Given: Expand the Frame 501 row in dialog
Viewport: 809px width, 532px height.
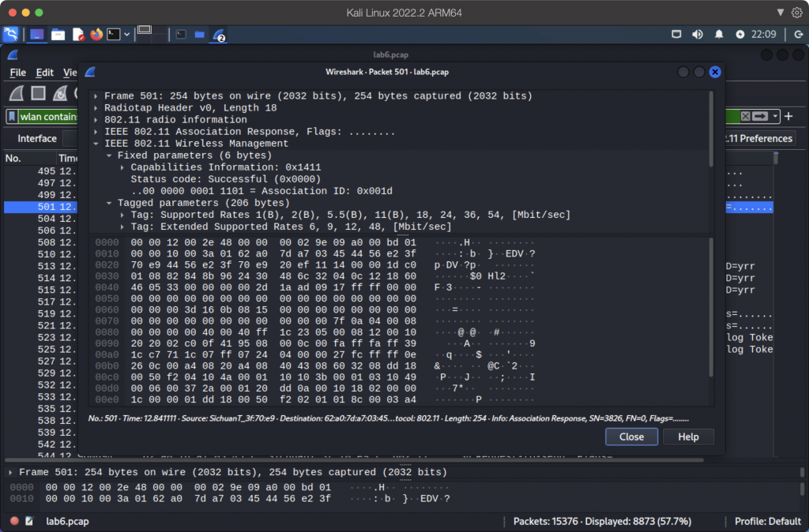Looking at the screenshot, I should (x=96, y=96).
